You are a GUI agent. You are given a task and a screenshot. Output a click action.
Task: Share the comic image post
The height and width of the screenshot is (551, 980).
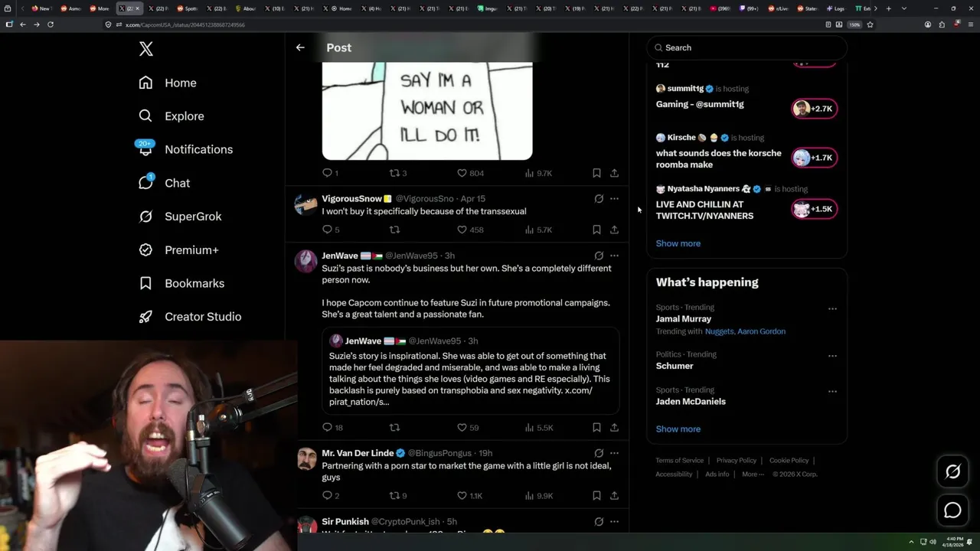click(614, 173)
